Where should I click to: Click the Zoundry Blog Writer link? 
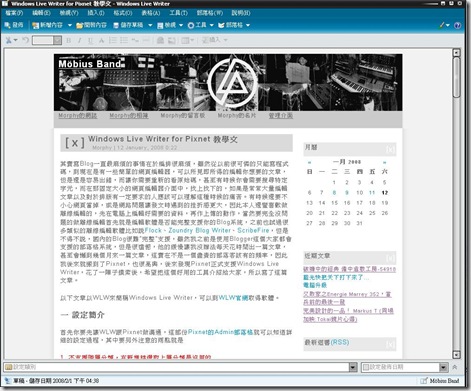(199, 230)
